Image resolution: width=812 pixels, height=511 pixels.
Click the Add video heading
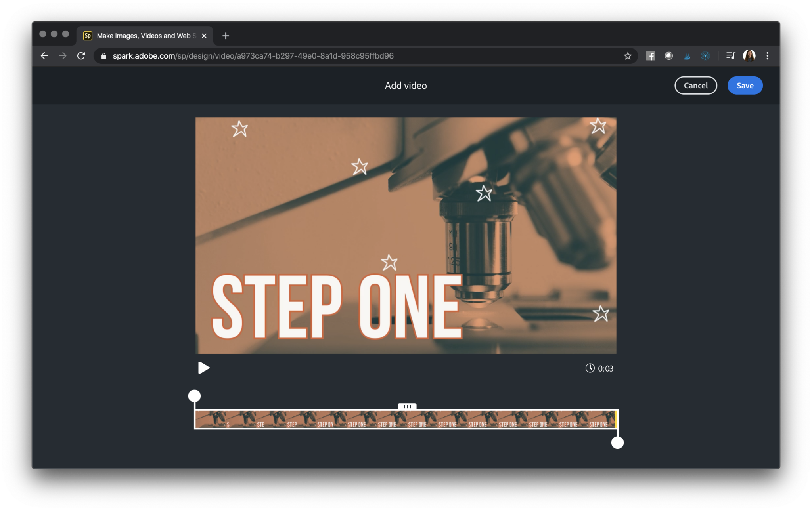pos(406,86)
